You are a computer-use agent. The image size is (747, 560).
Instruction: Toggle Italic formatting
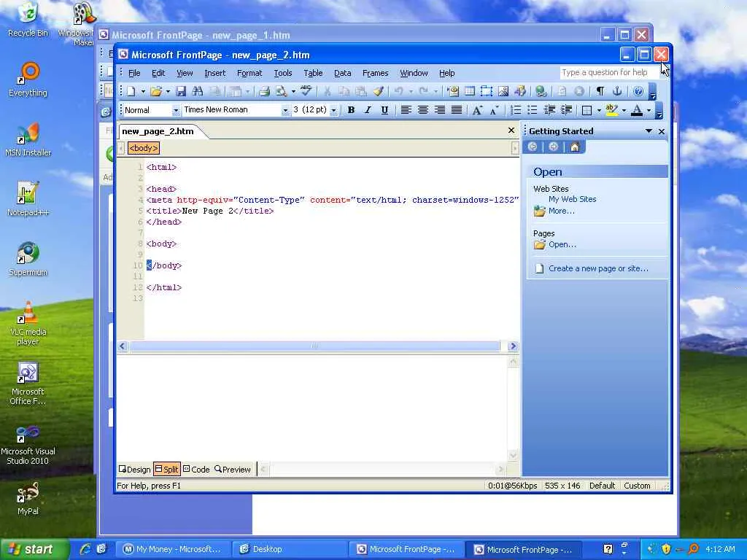coord(368,110)
